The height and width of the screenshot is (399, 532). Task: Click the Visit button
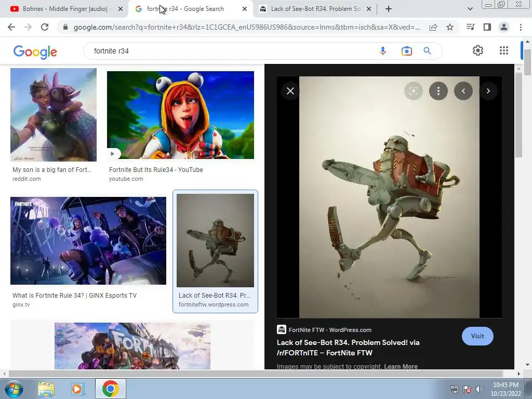[477, 336]
